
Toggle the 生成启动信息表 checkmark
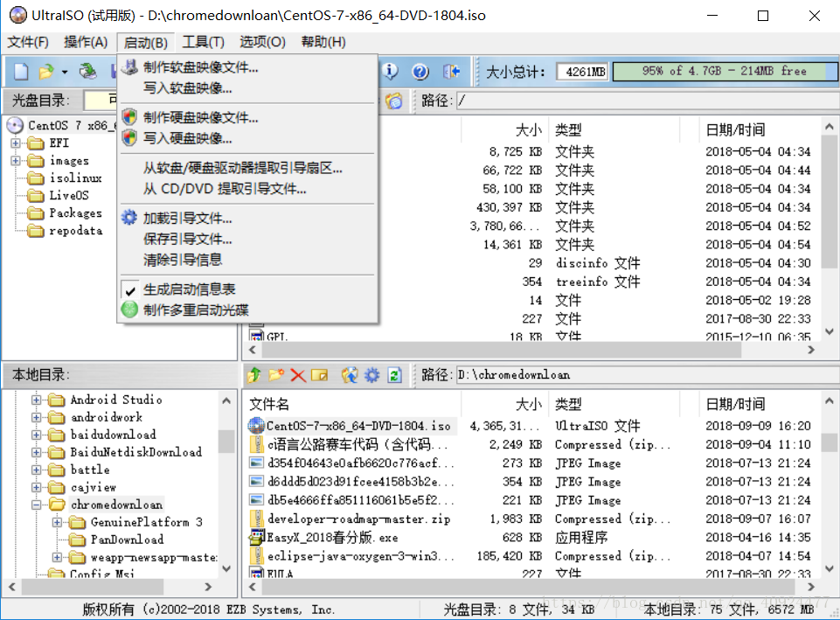(x=129, y=290)
